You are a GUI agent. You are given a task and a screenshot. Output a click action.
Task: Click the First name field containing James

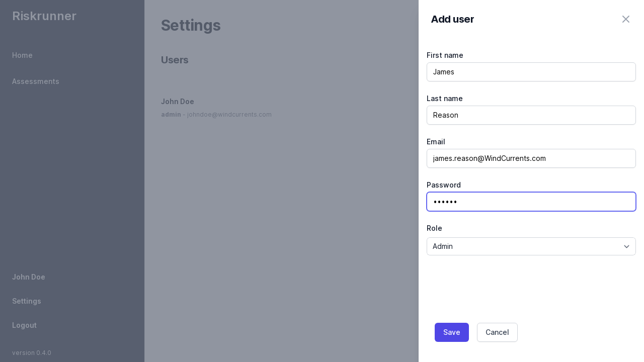coord(531,72)
